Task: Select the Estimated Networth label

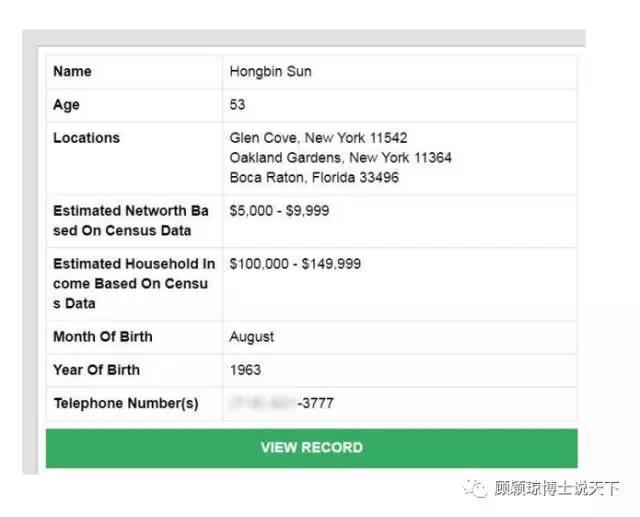Action: pyautogui.click(x=130, y=221)
